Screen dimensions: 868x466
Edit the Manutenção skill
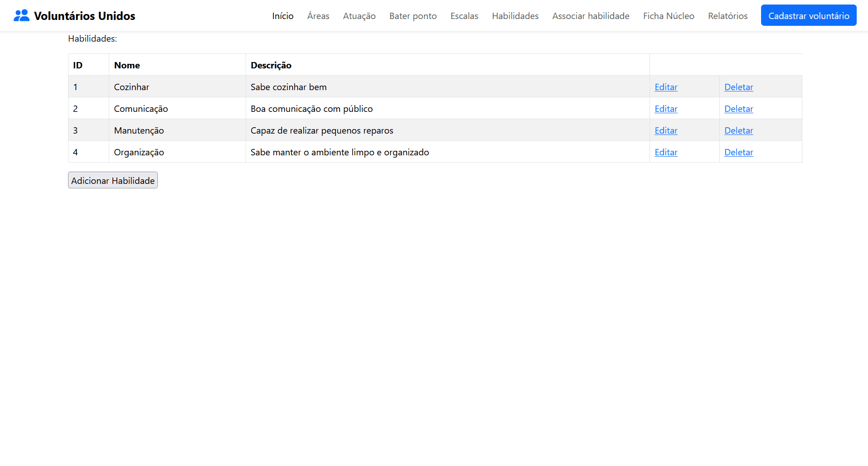pyautogui.click(x=665, y=130)
